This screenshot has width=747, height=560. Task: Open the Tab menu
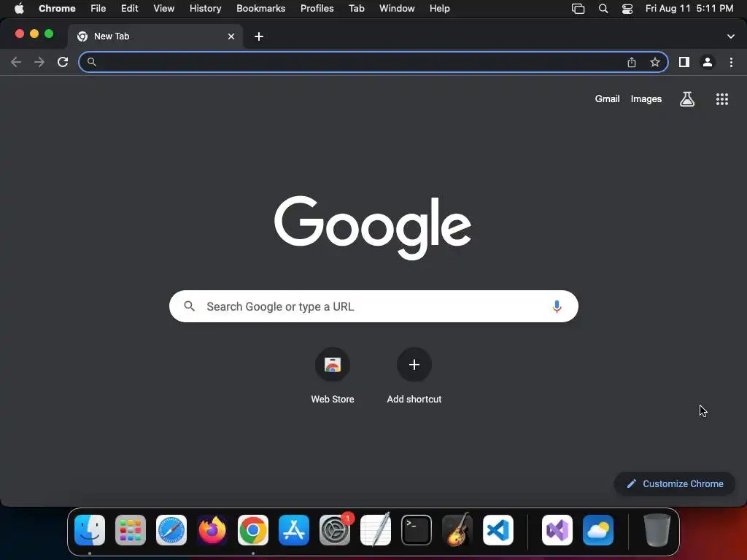(356, 9)
